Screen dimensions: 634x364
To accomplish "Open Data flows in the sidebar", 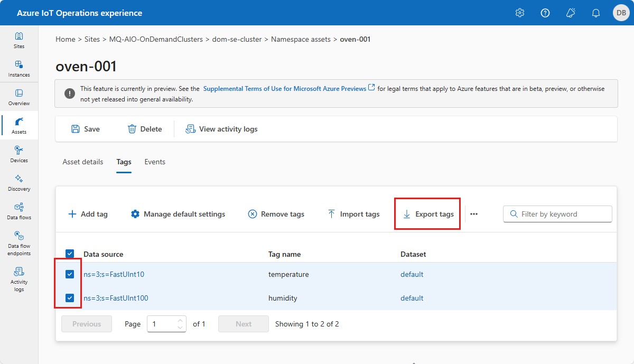I will click(19, 211).
